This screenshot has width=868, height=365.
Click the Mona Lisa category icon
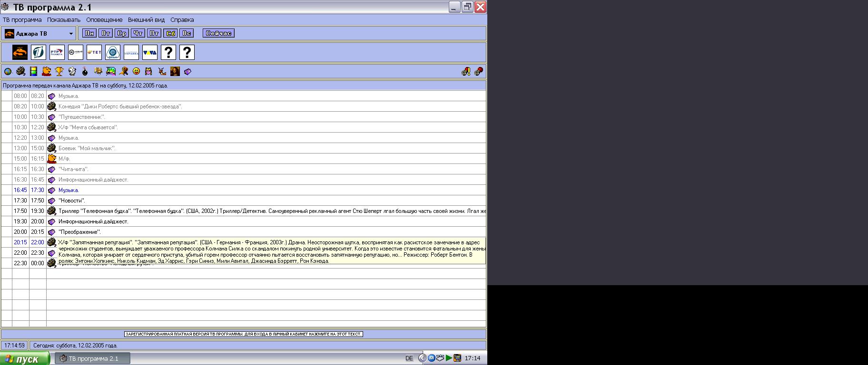[175, 71]
